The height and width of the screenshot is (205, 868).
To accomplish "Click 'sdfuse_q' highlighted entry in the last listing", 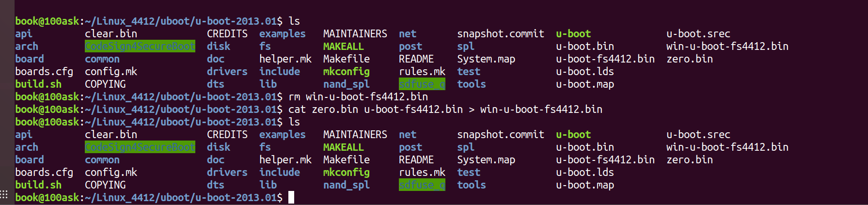I will pyautogui.click(x=422, y=185).
